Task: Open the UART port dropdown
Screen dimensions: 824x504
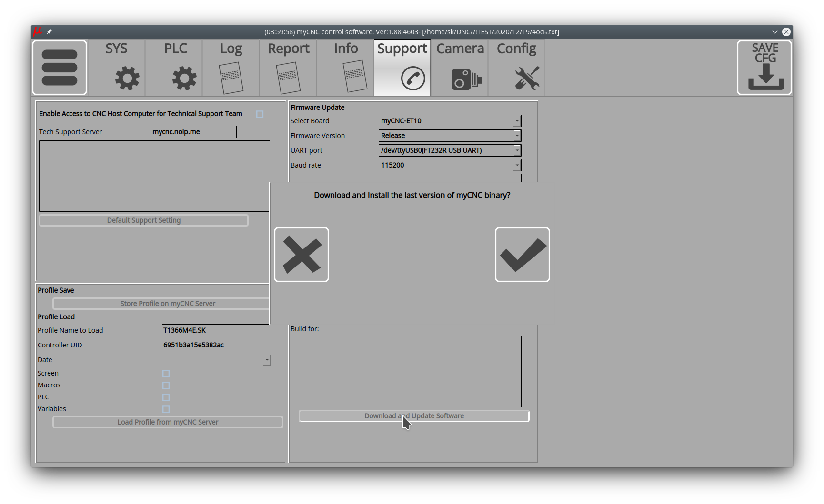Action: [450, 150]
